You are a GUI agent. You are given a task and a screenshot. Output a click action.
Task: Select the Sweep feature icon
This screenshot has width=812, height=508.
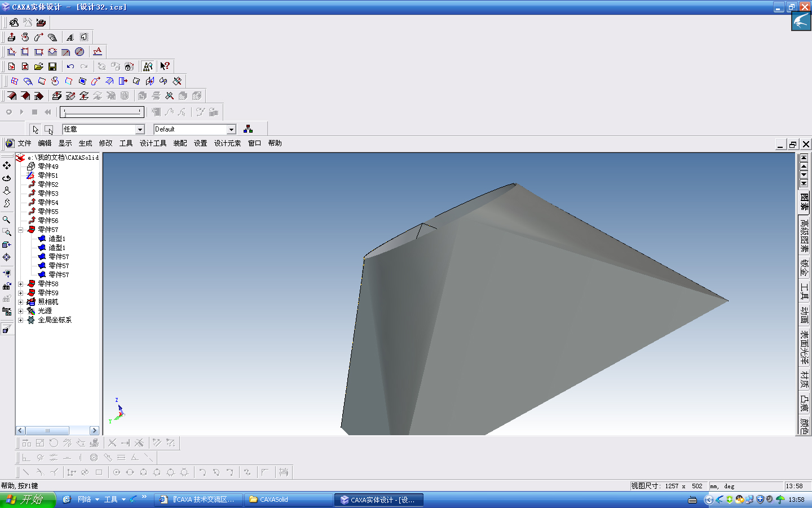[39, 37]
